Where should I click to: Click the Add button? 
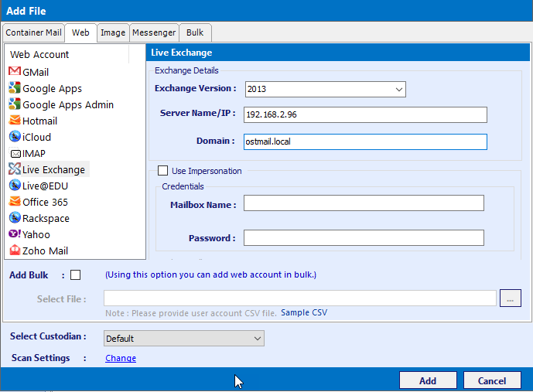(x=428, y=380)
